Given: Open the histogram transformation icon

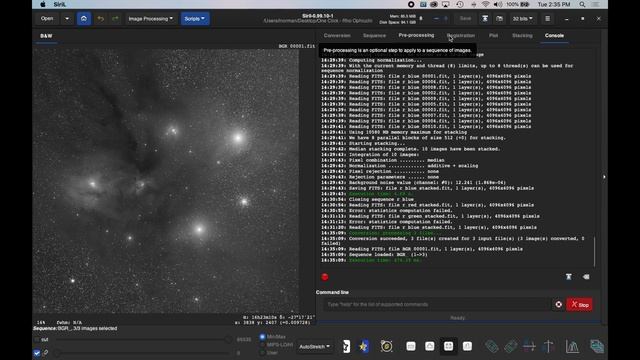Looking at the screenshot, I should pyautogui.click(x=572, y=347).
